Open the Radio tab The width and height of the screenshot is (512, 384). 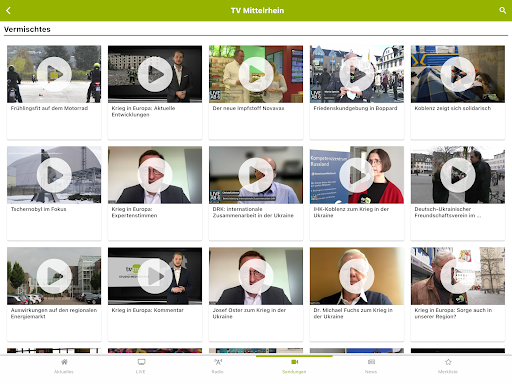[218, 366]
